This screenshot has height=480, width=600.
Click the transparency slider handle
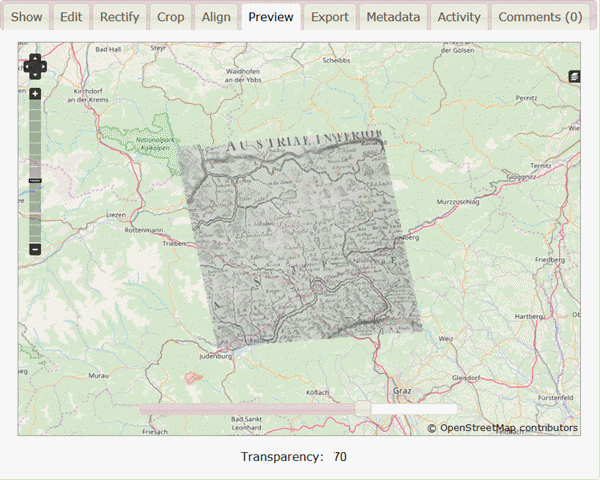[x=362, y=408]
